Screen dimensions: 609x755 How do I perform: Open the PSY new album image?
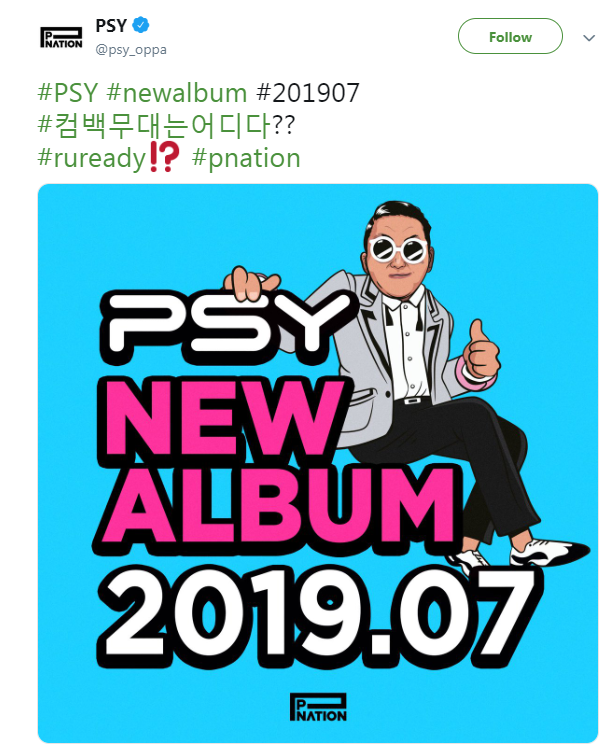point(318,463)
